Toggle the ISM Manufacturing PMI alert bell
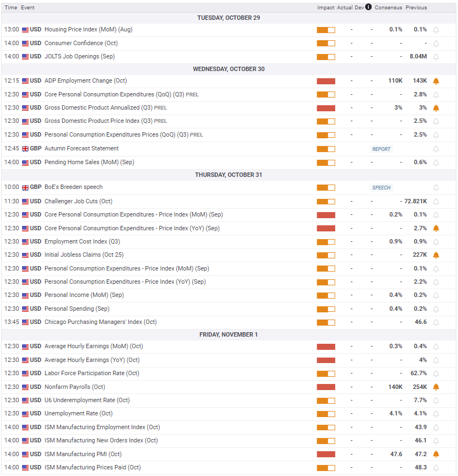This screenshot has width=458, height=476. [x=436, y=455]
